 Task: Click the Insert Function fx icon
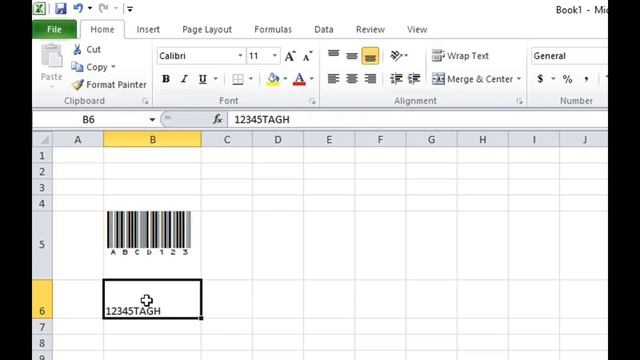point(218,119)
